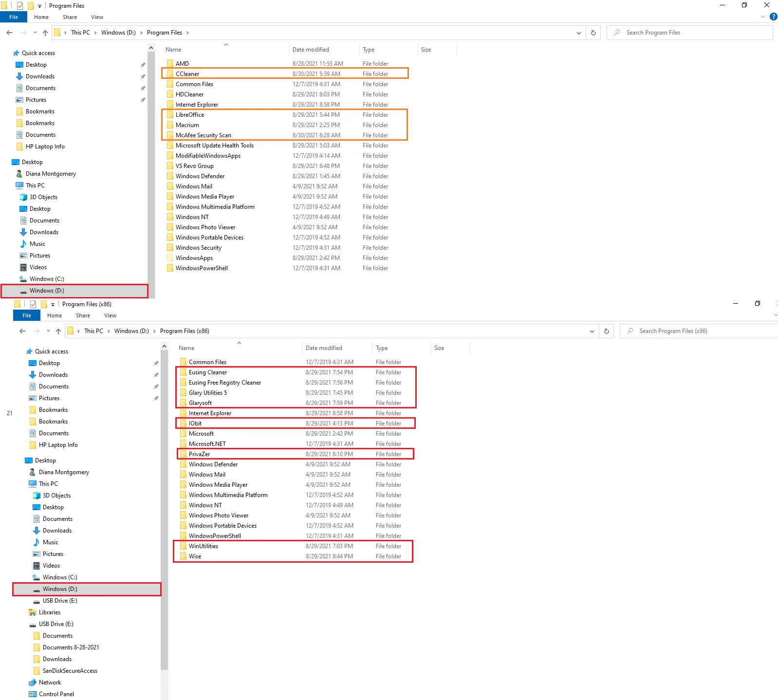Select the PrivaZer folder icon
Screen dimensions: 778x700
(183, 454)
